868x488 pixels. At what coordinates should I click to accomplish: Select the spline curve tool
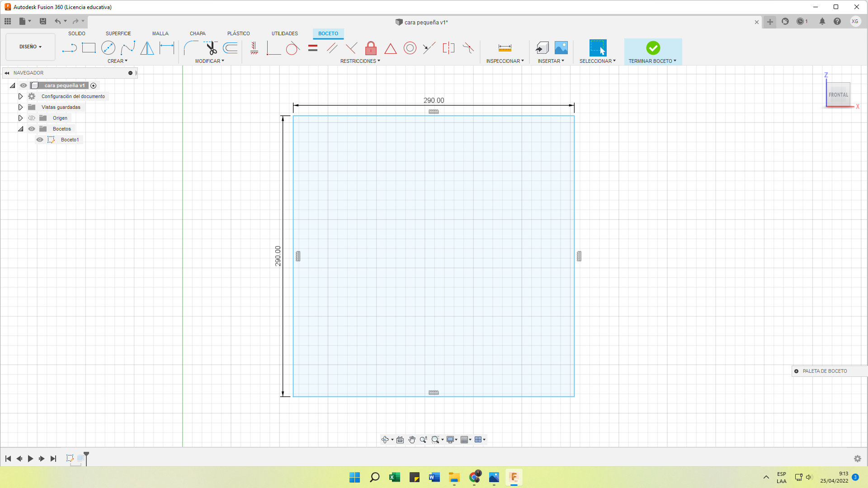coord(128,48)
